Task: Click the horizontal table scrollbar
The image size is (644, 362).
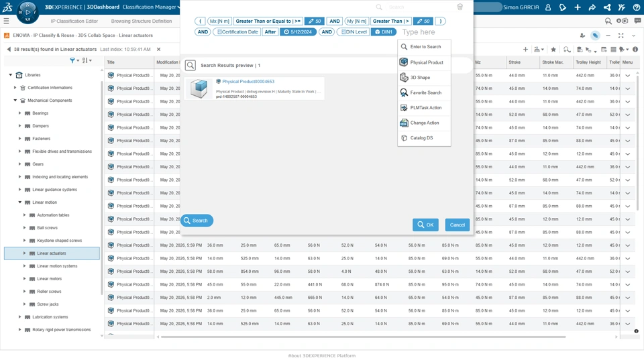Action: [364, 337]
